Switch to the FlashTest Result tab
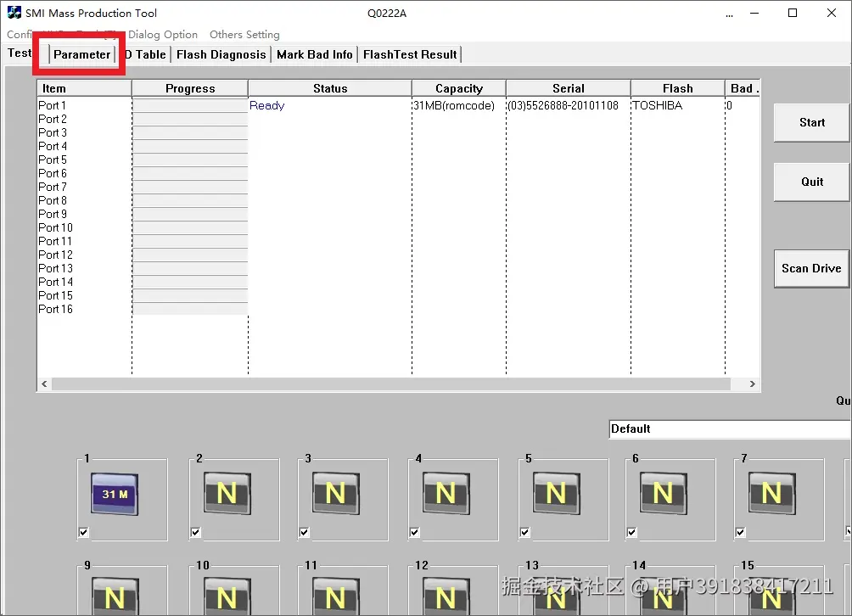The height and width of the screenshot is (616, 852). [410, 54]
